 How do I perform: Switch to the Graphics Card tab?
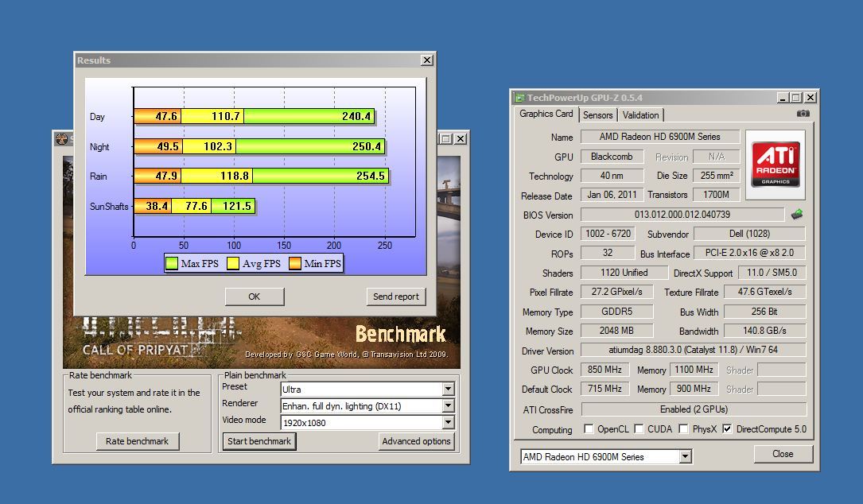(x=546, y=114)
